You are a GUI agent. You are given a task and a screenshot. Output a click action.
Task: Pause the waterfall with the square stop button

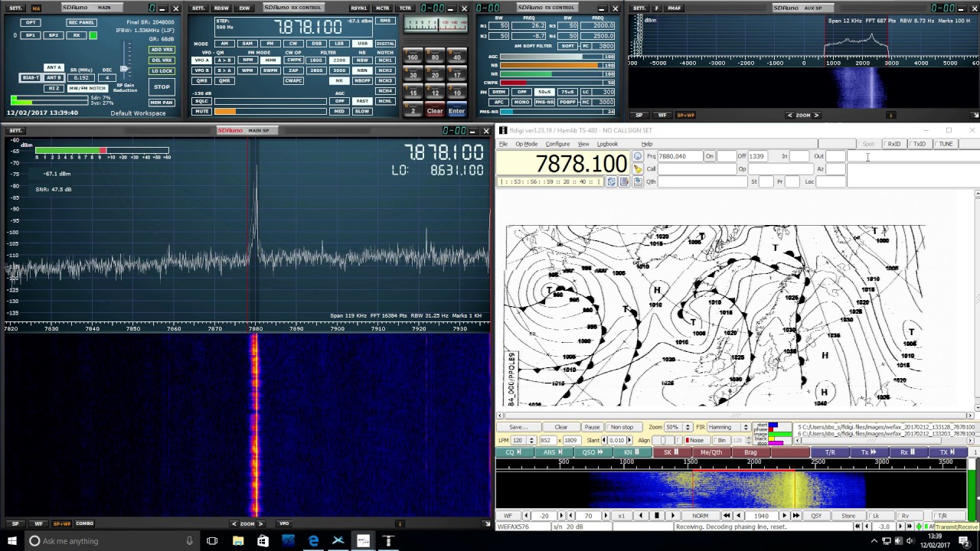(656, 516)
